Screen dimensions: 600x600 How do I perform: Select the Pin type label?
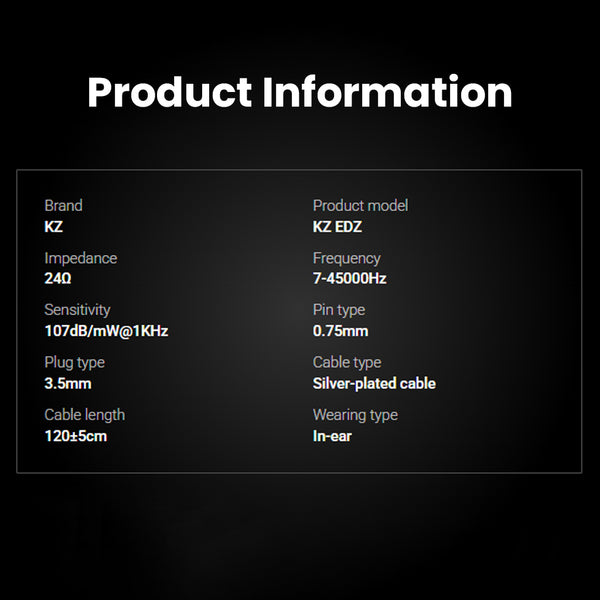pos(339,310)
